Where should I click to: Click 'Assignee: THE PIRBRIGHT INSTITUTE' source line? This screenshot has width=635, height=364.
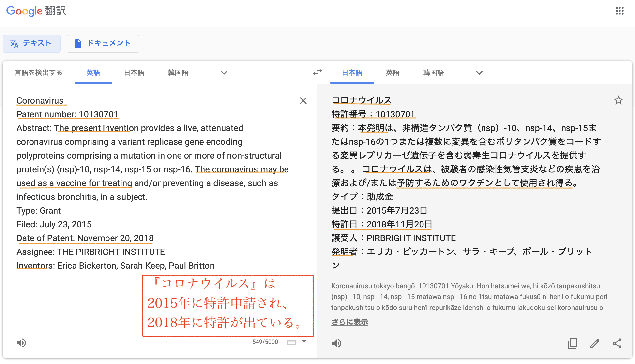91,252
